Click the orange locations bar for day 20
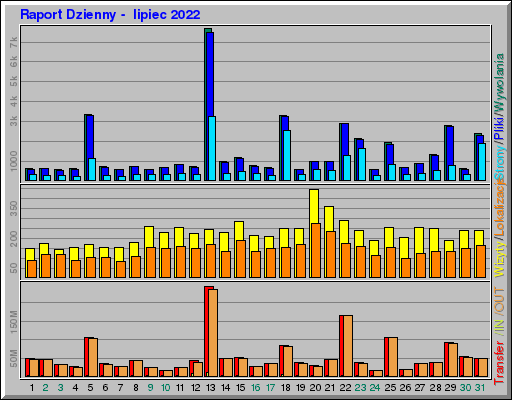Image resolution: width=512 pixels, height=400 pixels. pos(316,250)
